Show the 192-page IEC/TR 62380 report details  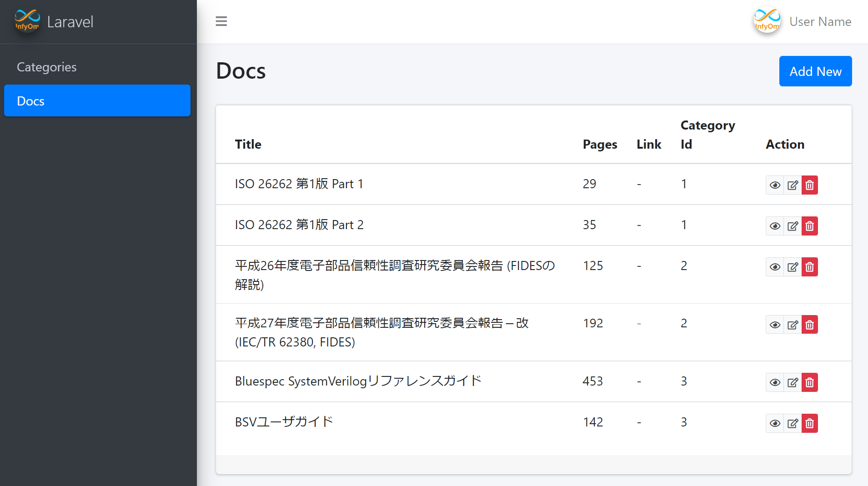pyautogui.click(x=775, y=325)
